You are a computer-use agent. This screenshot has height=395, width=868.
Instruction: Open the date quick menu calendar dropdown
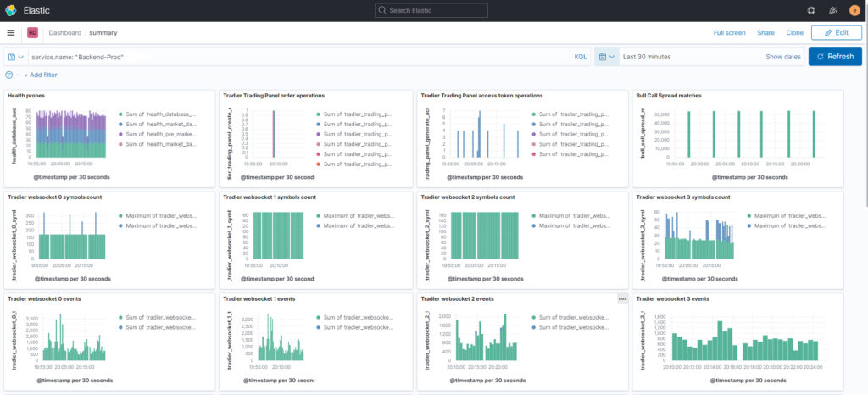coord(607,57)
